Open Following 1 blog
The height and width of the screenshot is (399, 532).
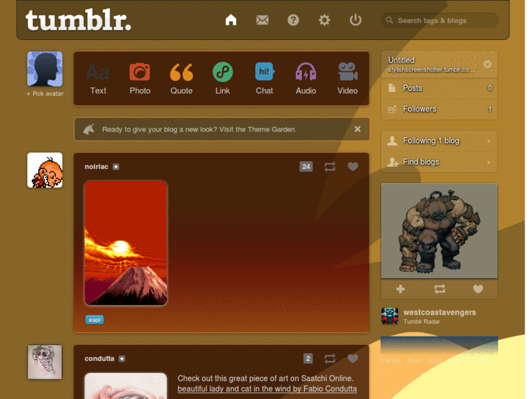(x=440, y=141)
